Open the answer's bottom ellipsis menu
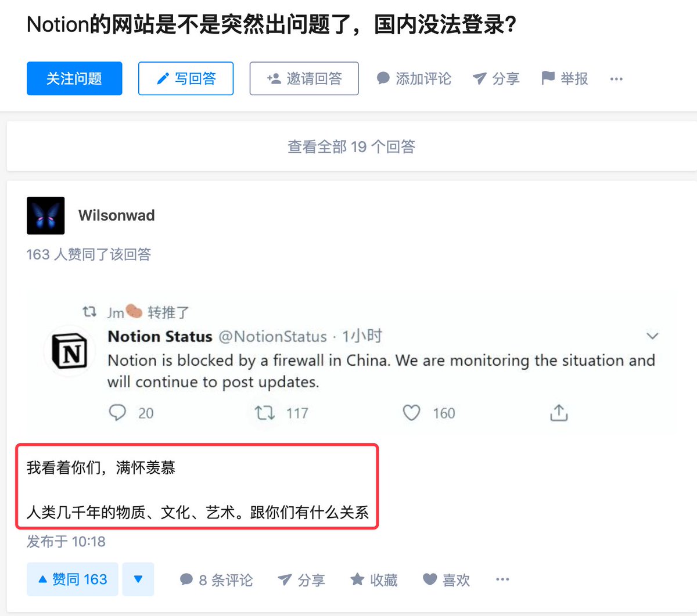 502,579
